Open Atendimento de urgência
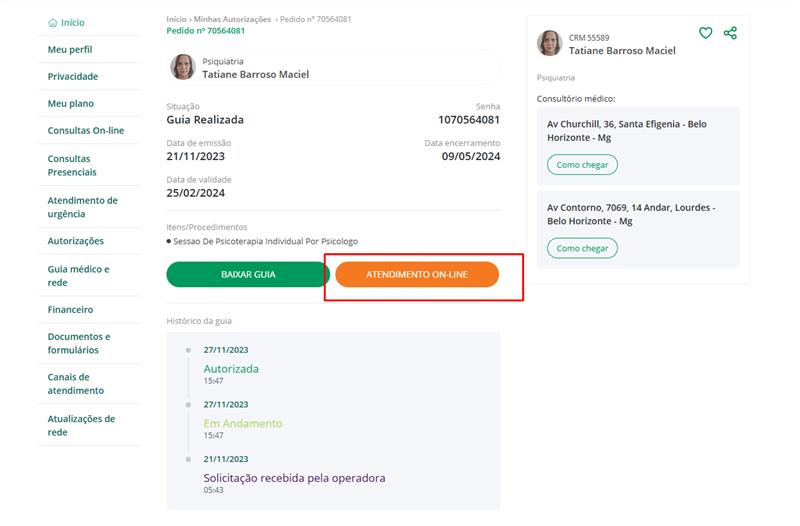Screen dimensions: 800x526 (x=83, y=207)
